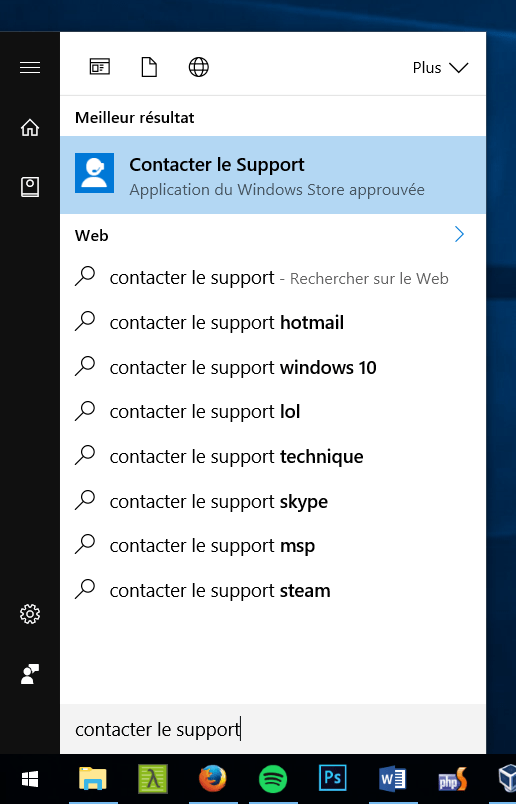The image size is (516, 804).
Task: Click the search input field
Action: [273, 729]
